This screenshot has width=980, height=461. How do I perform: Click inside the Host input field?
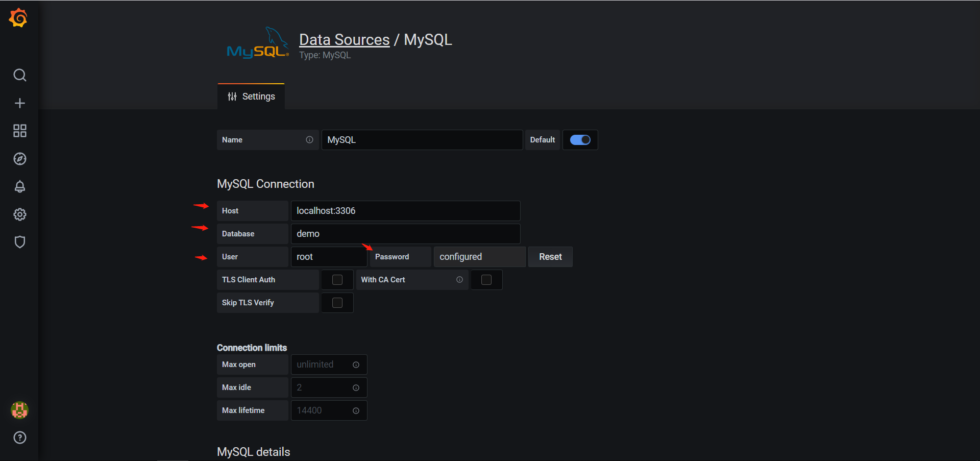pos(405,210)
